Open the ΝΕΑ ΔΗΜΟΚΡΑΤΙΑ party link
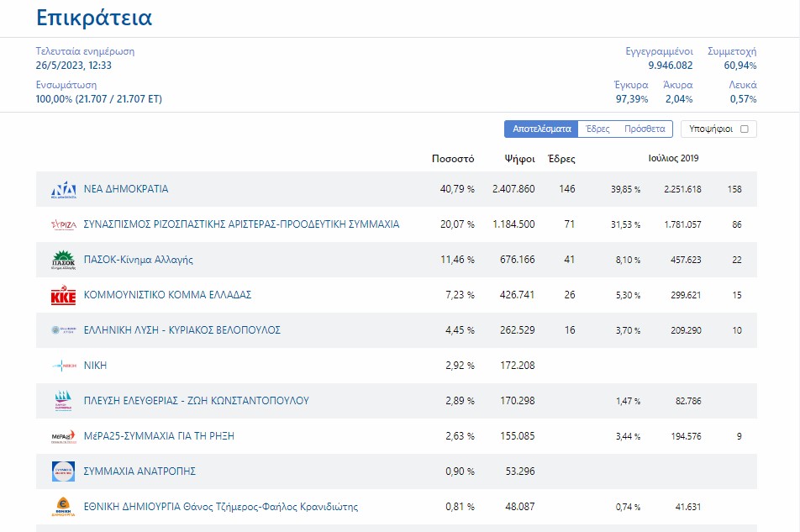The image size is (800, 532). (x=126, y=189)
